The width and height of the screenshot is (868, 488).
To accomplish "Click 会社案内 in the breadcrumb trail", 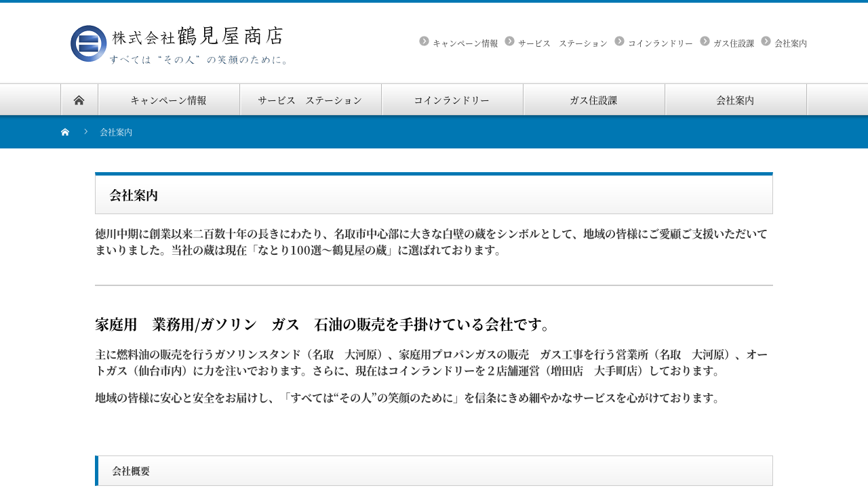I will click(x=116, y=132).
